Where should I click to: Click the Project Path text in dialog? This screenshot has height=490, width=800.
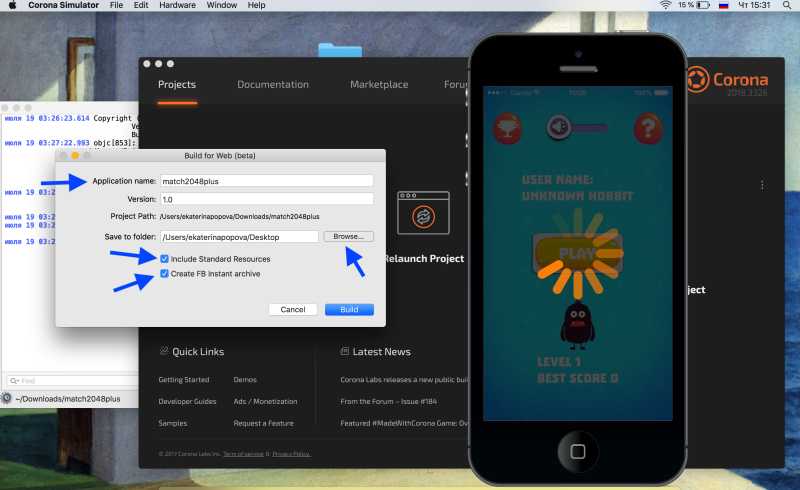tap(239, 216)
